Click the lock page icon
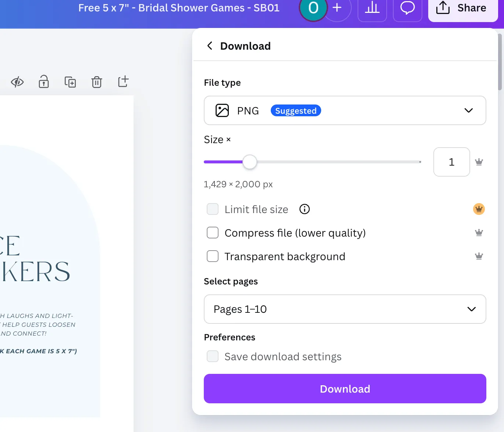Viewport: 504px width, 432px height. coord(44,82)
